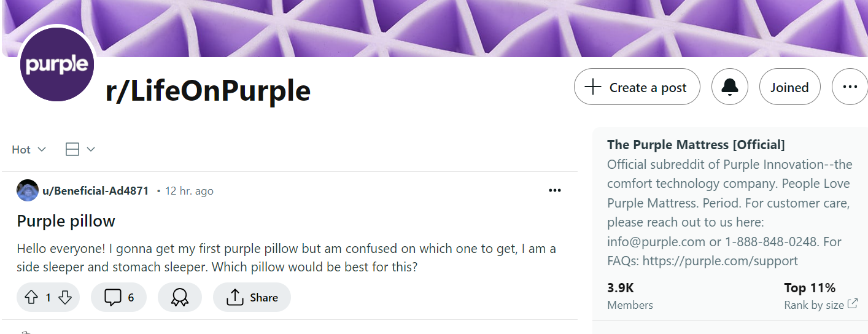Expand the Hot sort dropdown
Screen dimensions: 868x334
click(29, 150)
